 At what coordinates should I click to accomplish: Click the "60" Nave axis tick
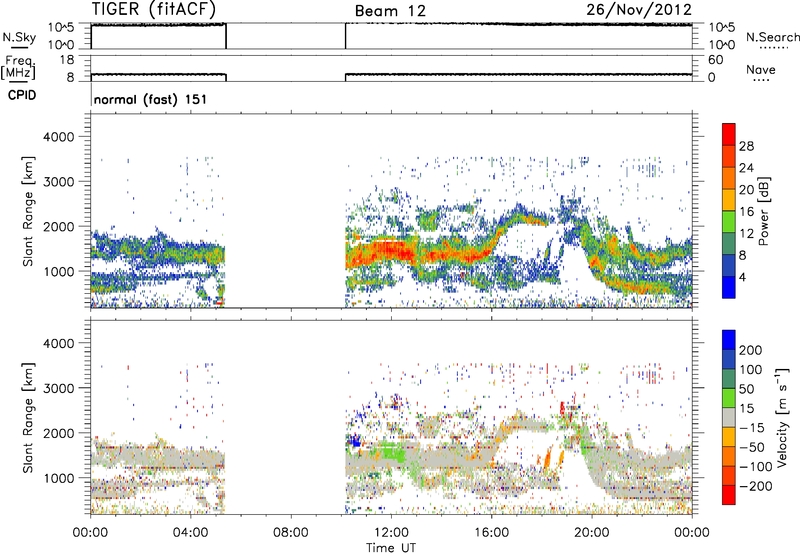coord(715,60)
